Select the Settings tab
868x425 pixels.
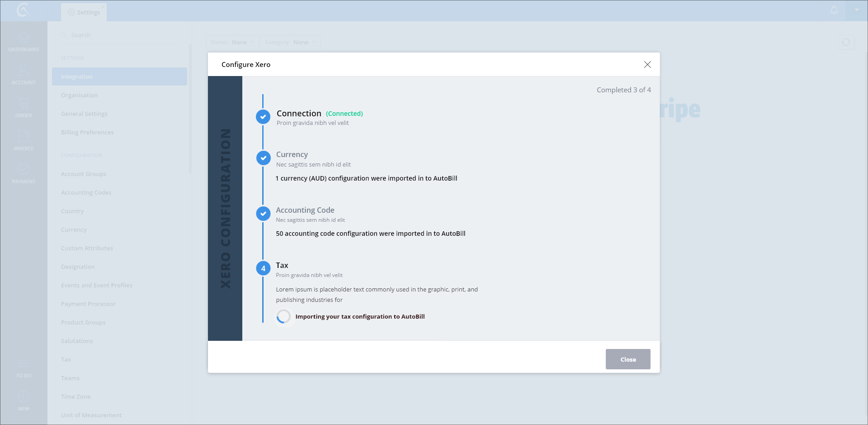84,12
